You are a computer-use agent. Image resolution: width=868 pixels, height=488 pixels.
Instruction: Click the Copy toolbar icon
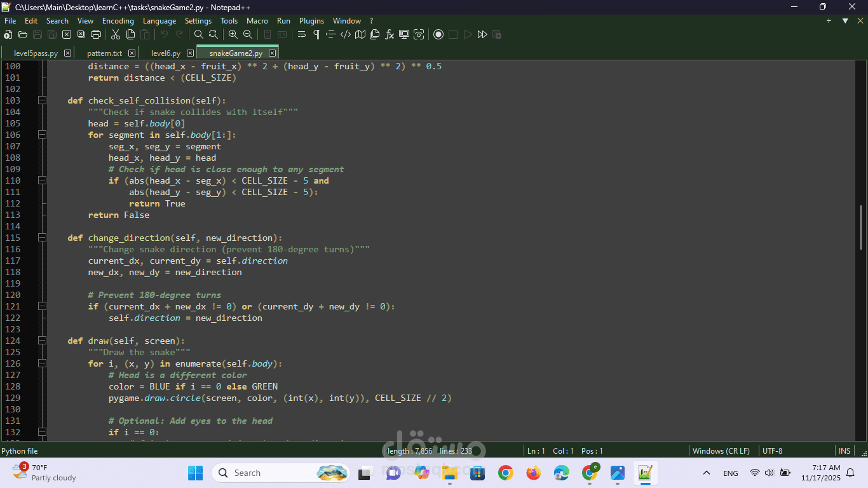coord(130,34)
